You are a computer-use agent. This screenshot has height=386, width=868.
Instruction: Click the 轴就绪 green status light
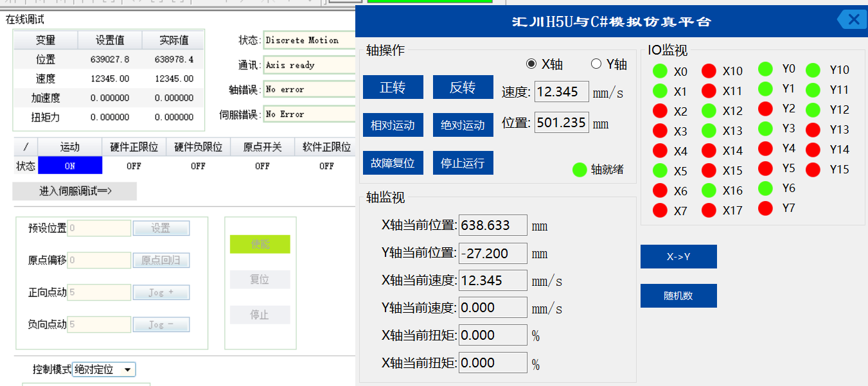click(x=580, y=170)
